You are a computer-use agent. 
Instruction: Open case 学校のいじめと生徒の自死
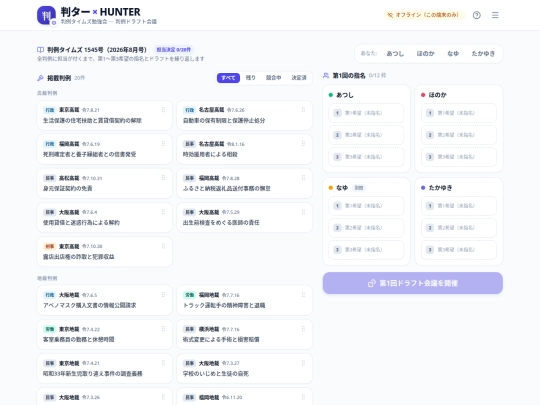pyautogui.click(x=245, y=368)
